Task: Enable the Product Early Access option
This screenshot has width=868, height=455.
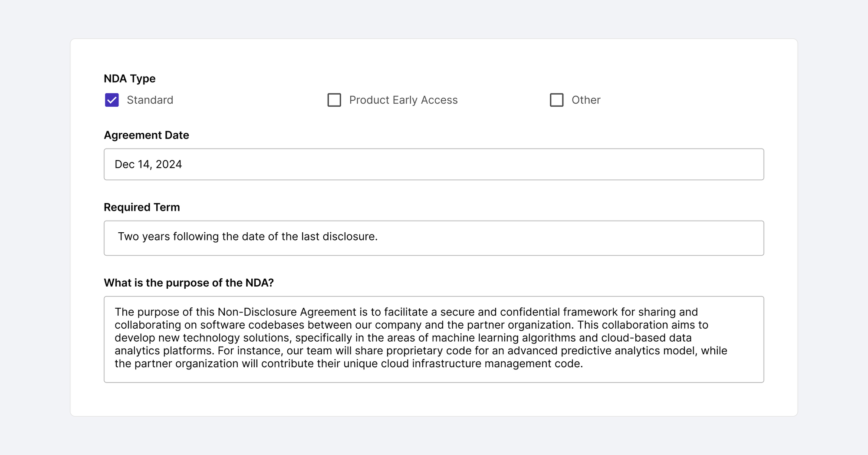Action: coord(334,100)
